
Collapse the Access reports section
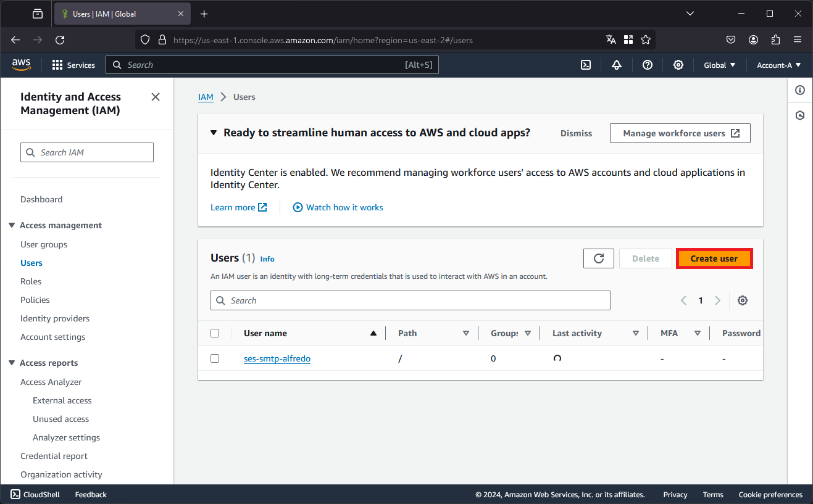12,363
